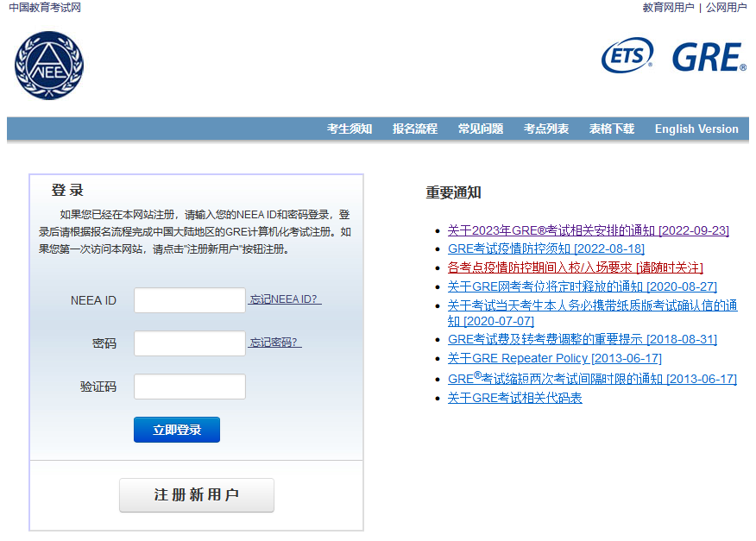
Task: Focus the NEEA ID input field
Action: [190, 300]
